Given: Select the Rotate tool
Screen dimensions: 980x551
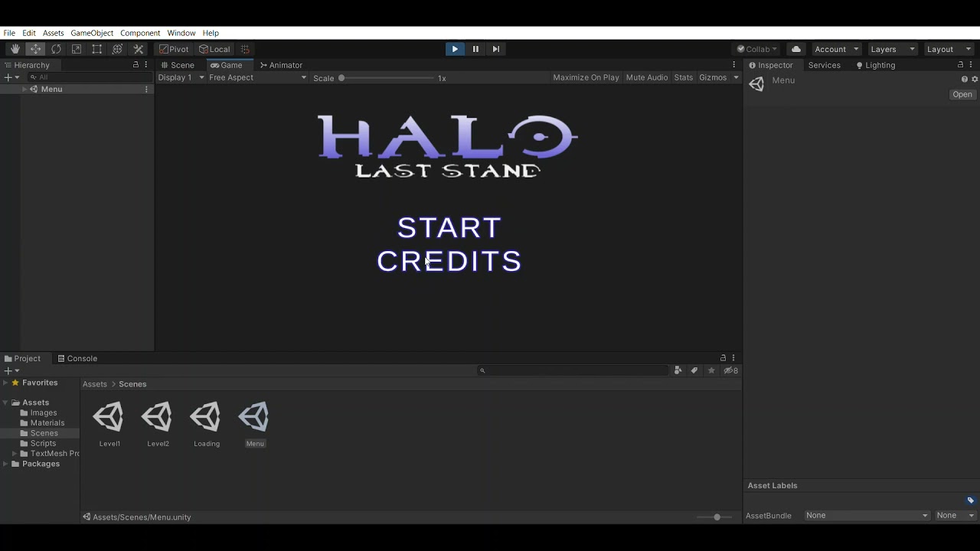Looking at the screenshot, I should click(56, 49).
